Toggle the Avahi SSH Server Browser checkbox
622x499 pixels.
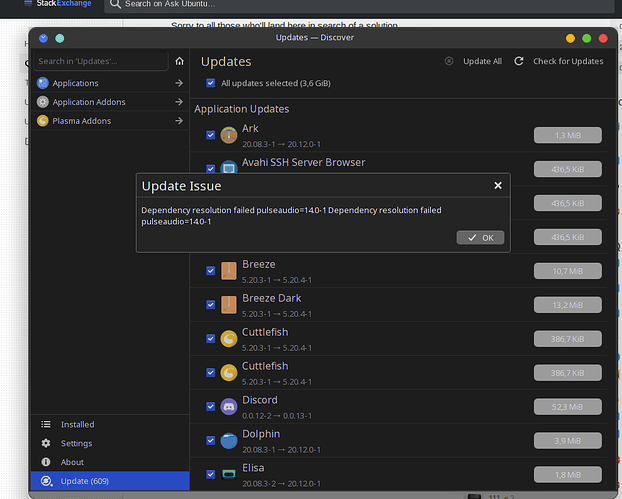click(211, 169)
